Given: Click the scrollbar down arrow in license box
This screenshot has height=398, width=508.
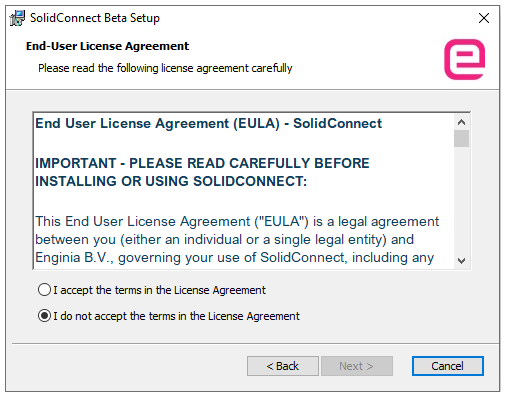Looking at the screenshot, I should 461,261.
